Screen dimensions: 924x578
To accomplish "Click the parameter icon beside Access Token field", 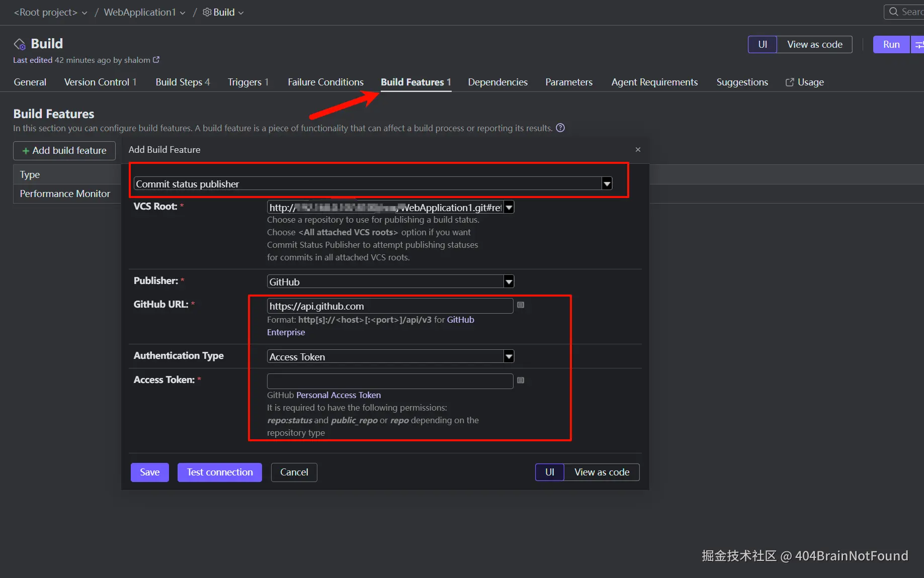I will pos(521,380).
